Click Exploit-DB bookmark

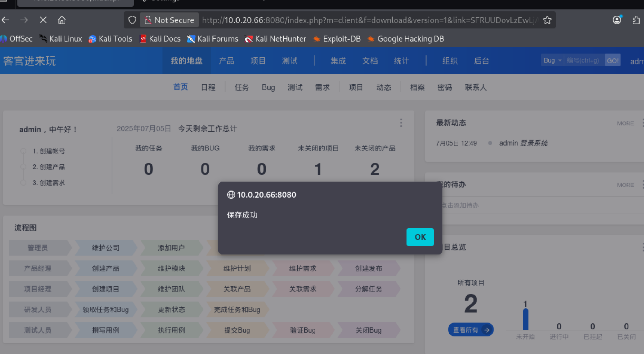coord(337,39)
